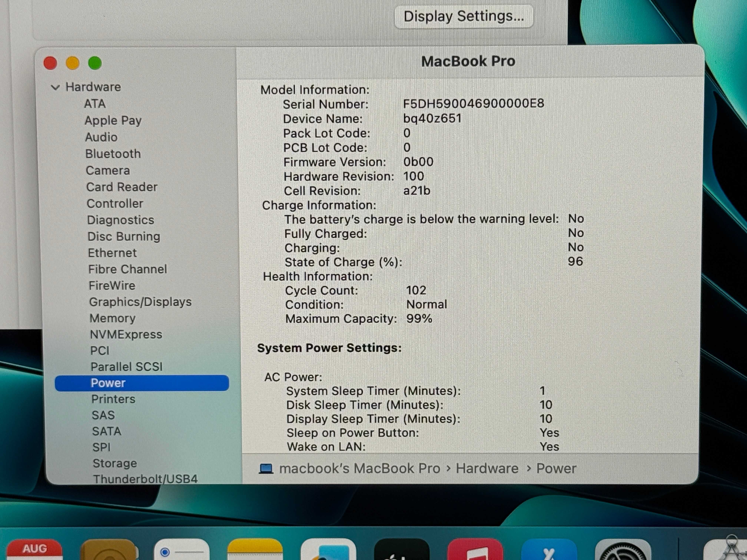Click the MacBook Pro window title

click(468, 61)
